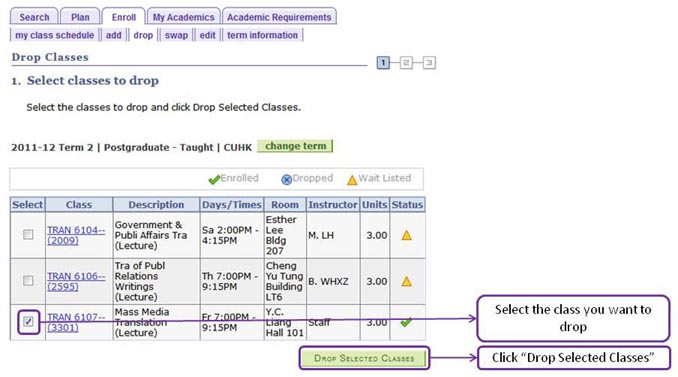Go to my class schedule subtab
Viewport: 678px width, 377px height.
(54, 35)
